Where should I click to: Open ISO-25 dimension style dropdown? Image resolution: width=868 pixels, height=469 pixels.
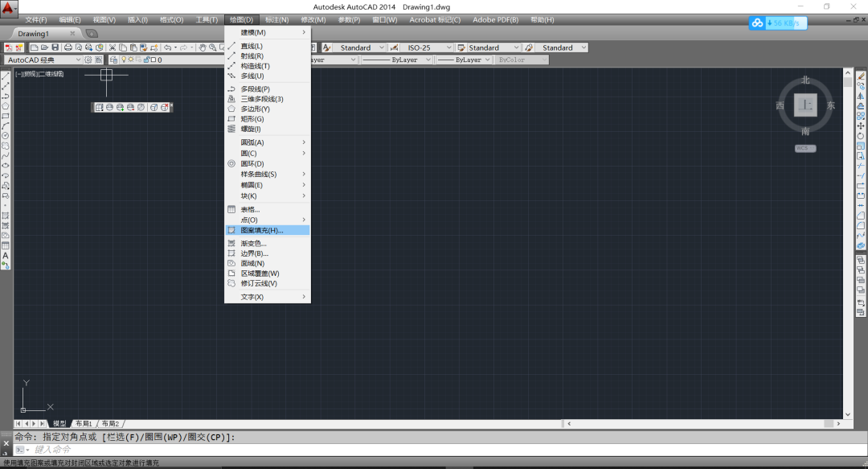point(428,47)
